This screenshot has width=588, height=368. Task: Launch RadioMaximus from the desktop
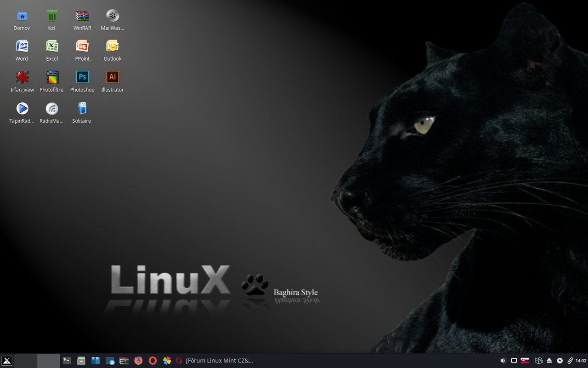click(52, 113)
